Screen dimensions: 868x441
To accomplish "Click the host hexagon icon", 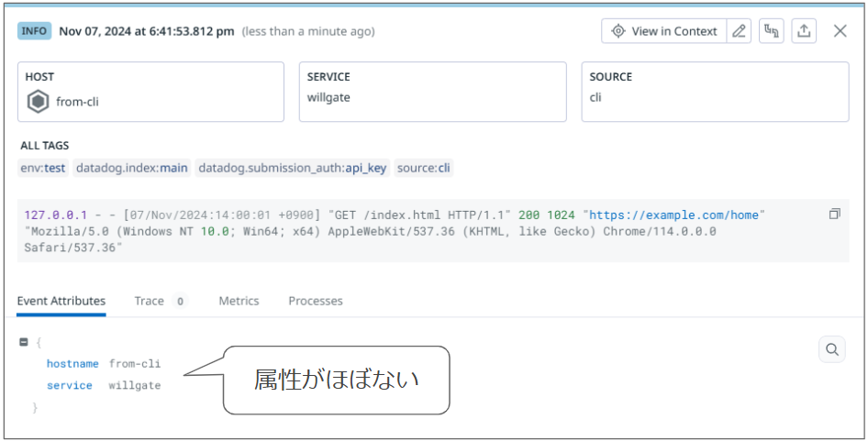I will pyautogui.click(x=39, y=103).
